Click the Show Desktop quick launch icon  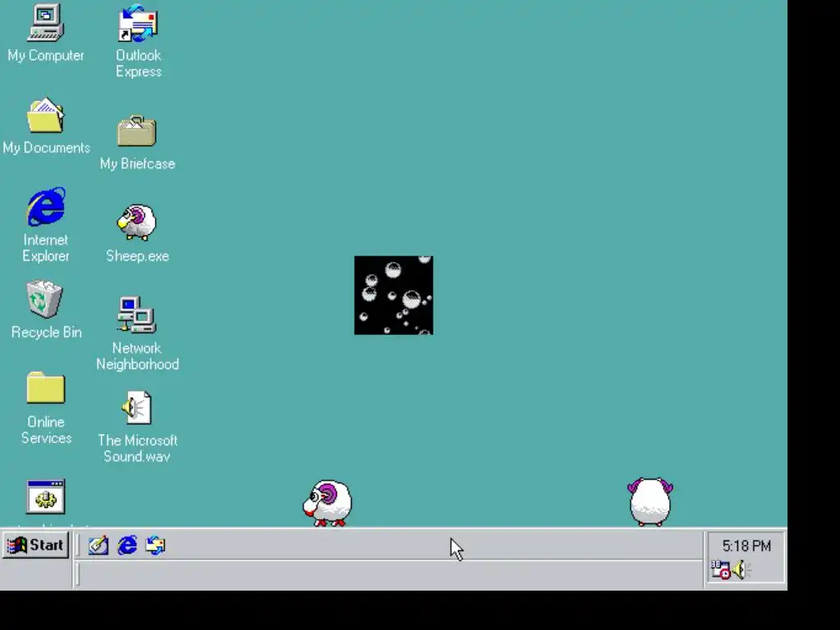pyautogui.click(x=98, y=546)
